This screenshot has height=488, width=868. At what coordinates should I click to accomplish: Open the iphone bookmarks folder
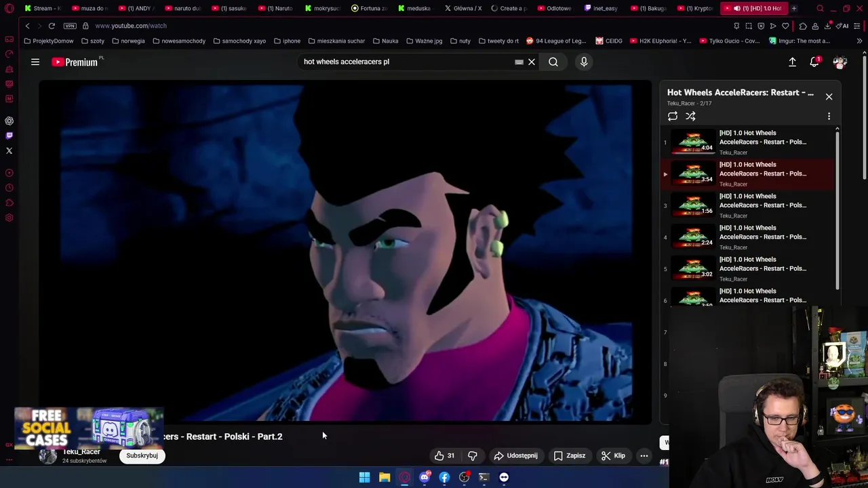287,41
